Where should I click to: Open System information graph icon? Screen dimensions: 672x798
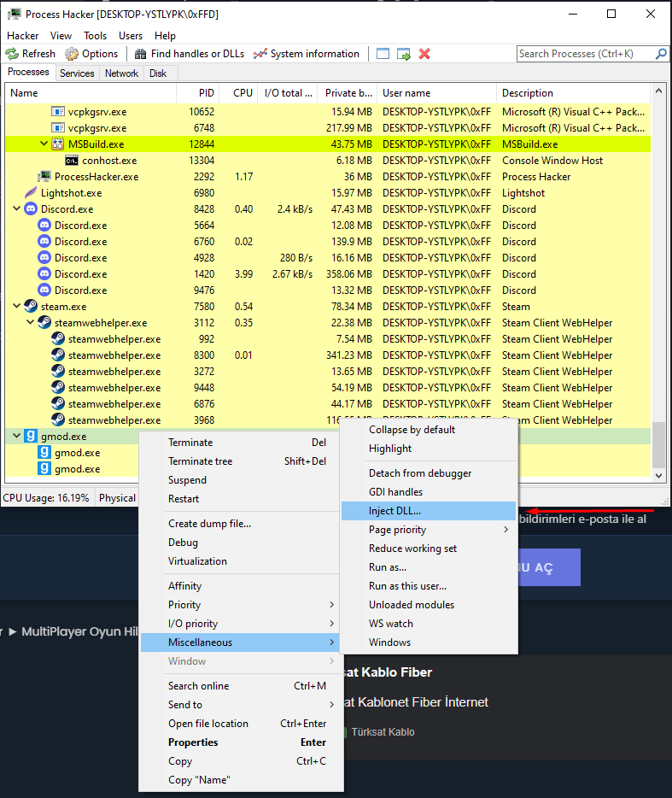pos(260,54)
